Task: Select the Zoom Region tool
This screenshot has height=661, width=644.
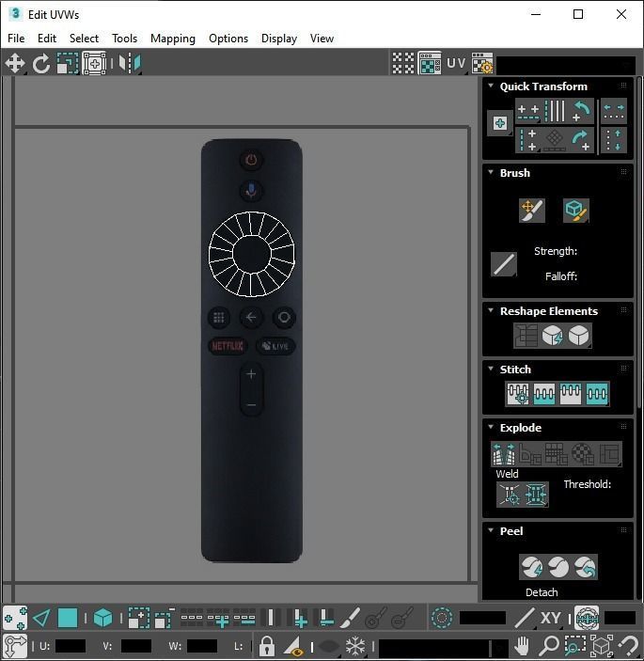Action: [574, 645]
